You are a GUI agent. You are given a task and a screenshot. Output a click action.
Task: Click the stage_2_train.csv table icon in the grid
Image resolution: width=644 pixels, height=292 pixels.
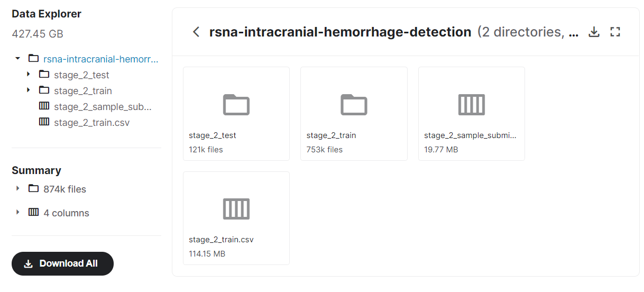pos(236,209)
